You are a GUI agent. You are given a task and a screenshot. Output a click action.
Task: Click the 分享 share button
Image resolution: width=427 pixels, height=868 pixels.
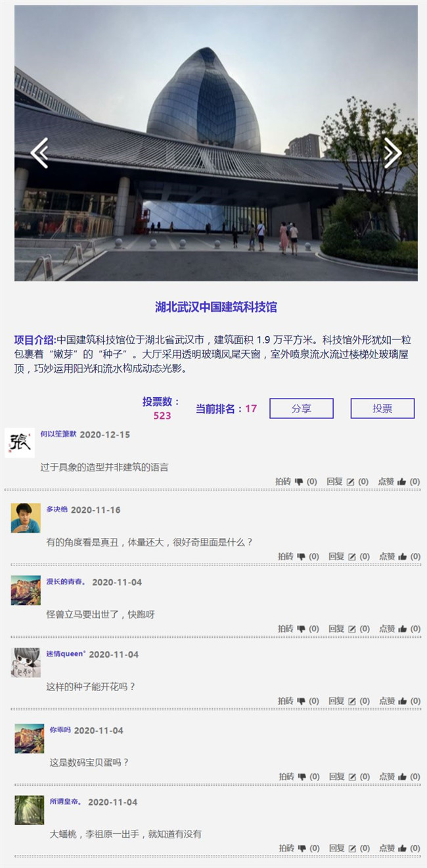coord(302,408)
